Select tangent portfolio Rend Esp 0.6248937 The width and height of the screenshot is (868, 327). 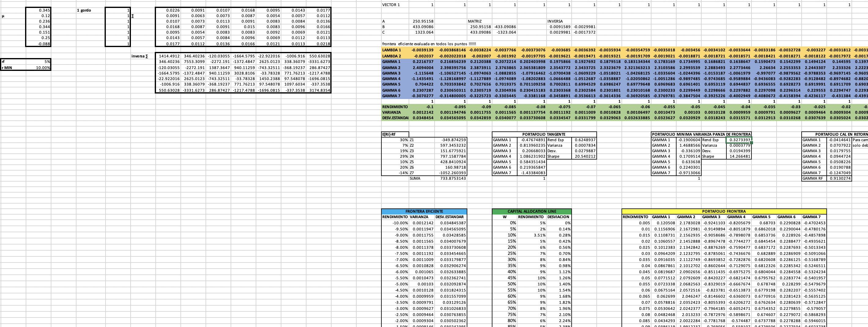point(584,140)
